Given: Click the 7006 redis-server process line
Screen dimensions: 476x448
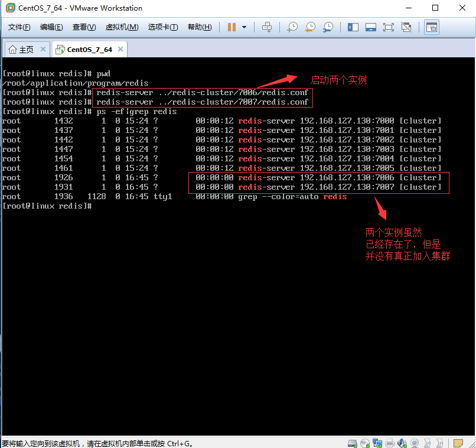Looking at the screenshot, I should pyautogui.click(x=221, y=177).
